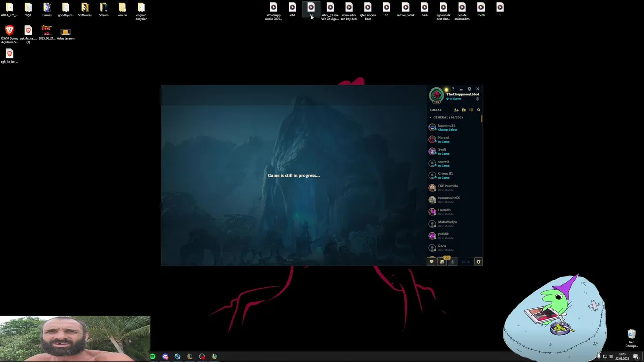The height and width of the screenshot is (362, 644).
Task: Select the Games desktop folder
Action: tap(47, 10)
